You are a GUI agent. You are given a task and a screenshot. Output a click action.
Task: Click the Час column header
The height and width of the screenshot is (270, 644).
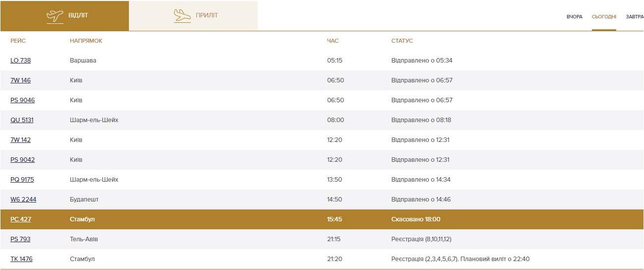(x=333, y=41)
